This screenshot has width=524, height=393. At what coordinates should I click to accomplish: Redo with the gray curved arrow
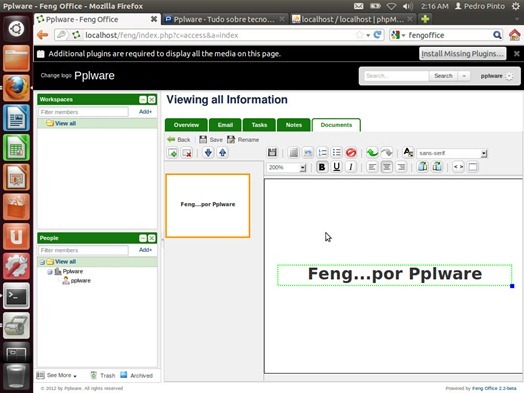[387, 153]
